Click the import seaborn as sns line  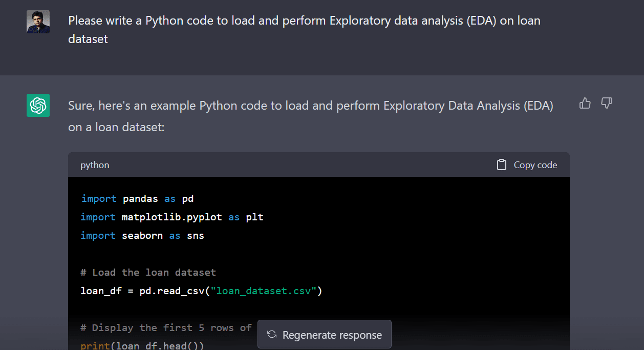[142, 236]
